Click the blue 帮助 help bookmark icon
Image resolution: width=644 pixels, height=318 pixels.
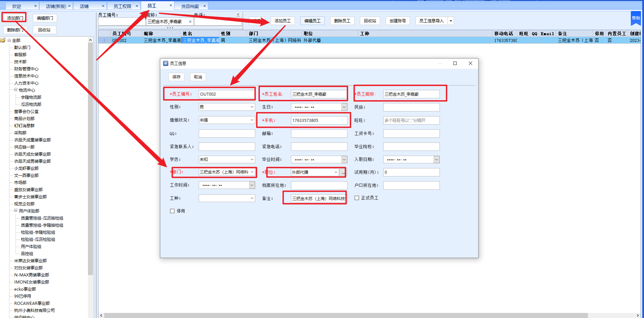point(636,19)
